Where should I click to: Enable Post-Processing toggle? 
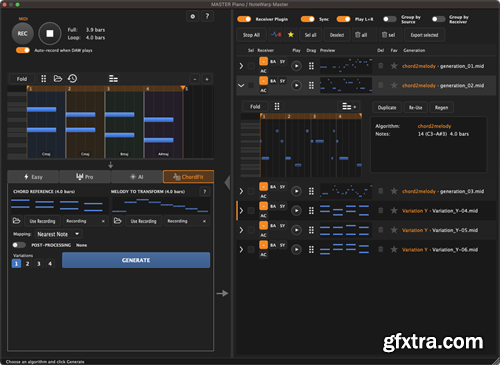coord(19,245)
